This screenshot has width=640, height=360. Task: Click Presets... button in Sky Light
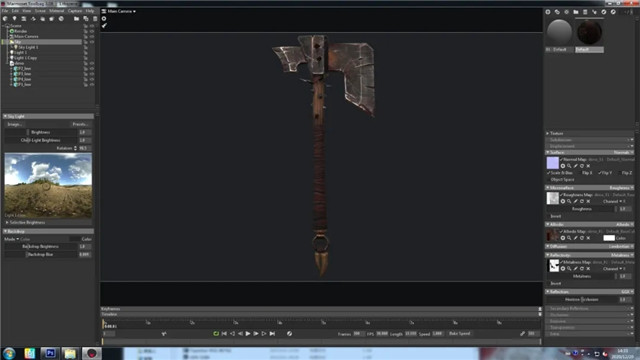coord(80,124)
